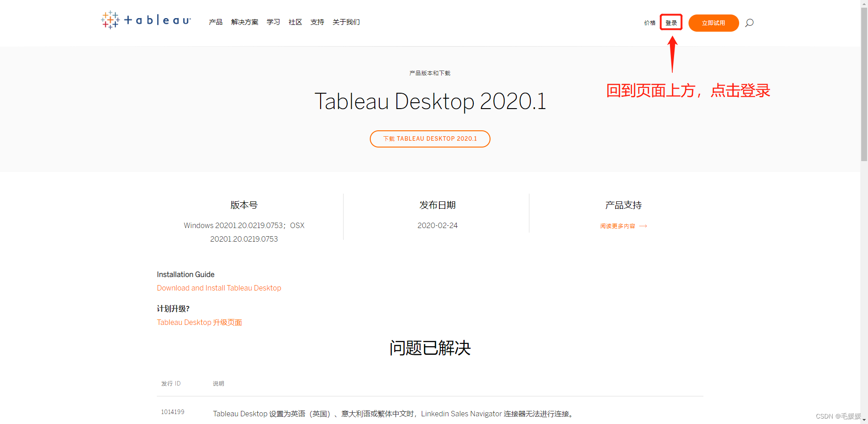Open the 关于我们 menu

(346, 22)
